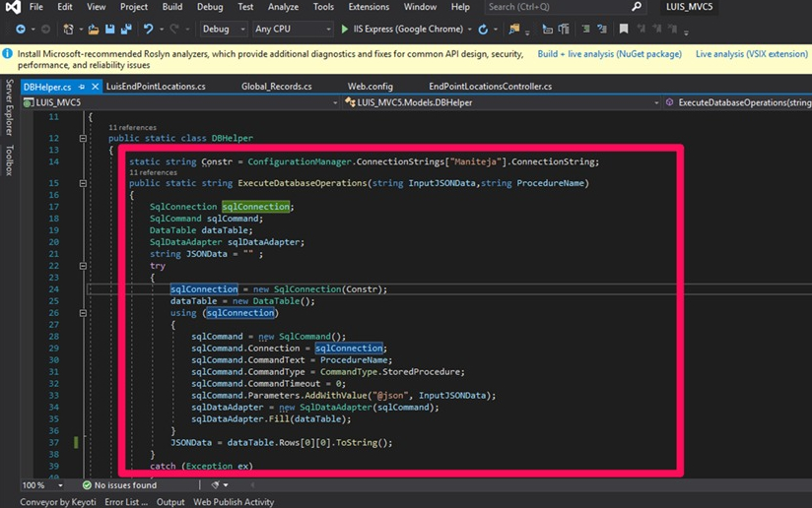Open the Tools menu
Screen dimensions: 812x508
pyautogui.click(x=323, y=7)
